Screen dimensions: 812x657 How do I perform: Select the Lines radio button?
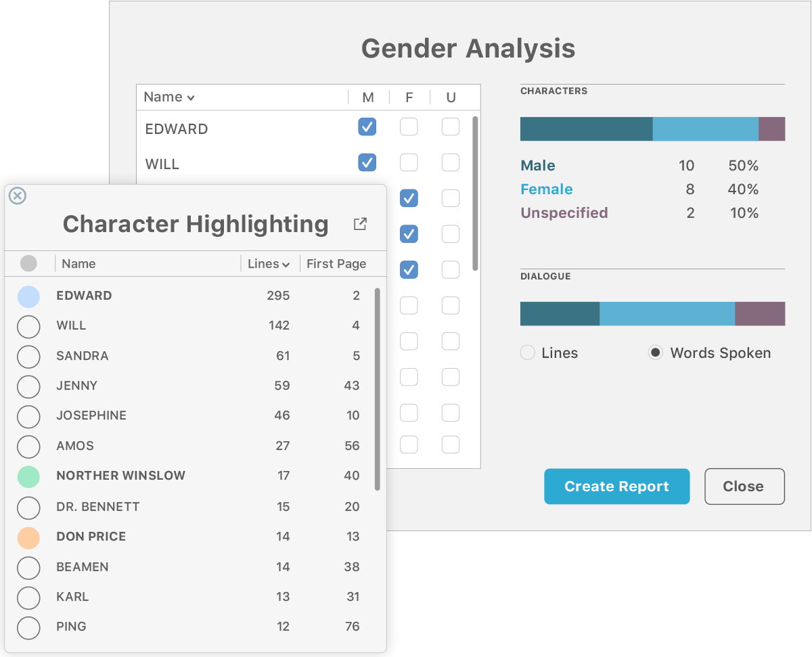[527, 353]
